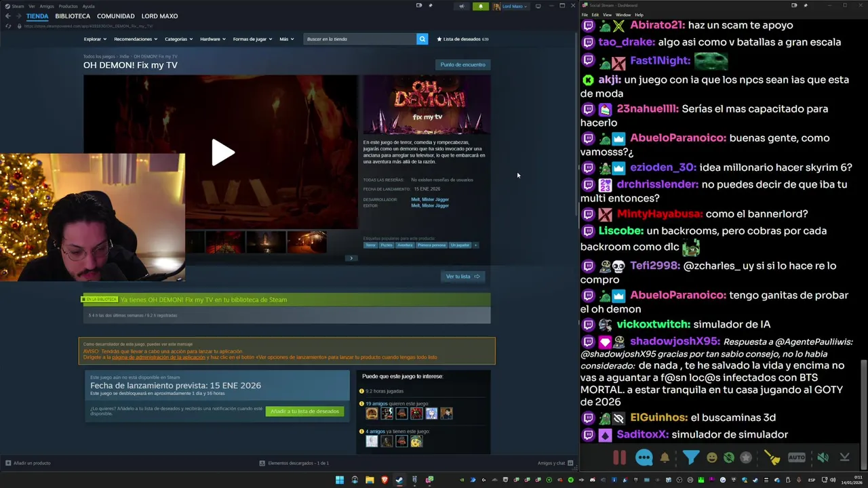Toggle the grey star icon in Social Stream
Screen dimensions: 868x488
point(746,457)
